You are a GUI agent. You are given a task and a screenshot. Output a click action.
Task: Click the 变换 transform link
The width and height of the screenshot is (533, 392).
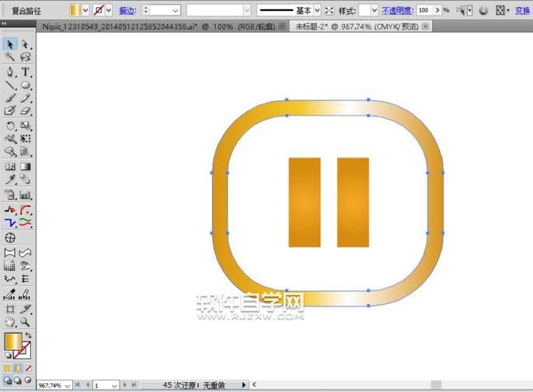coord(523,10)
